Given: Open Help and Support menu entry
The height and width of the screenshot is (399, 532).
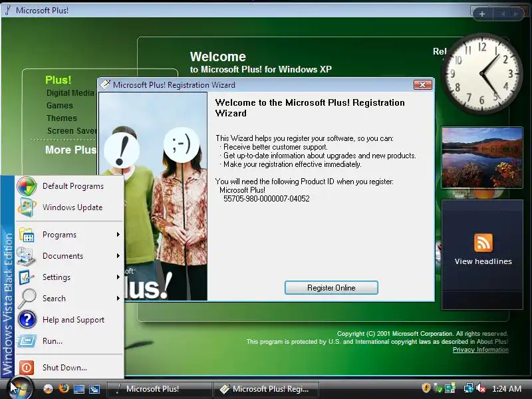Looking at the screenshot, I should [x=69, y=320].
